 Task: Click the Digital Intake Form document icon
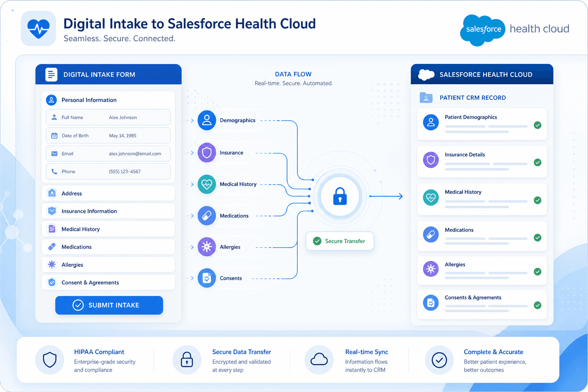[51, 75]
